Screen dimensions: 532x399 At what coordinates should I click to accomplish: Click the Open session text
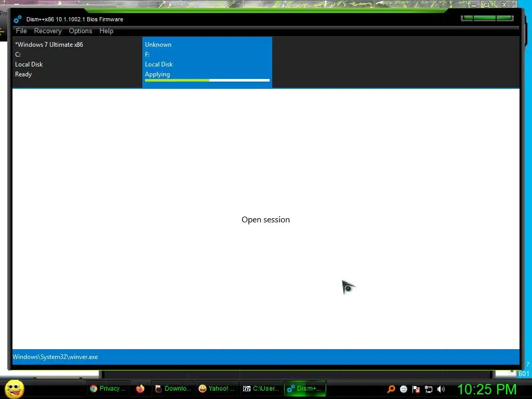click(265, 220)
